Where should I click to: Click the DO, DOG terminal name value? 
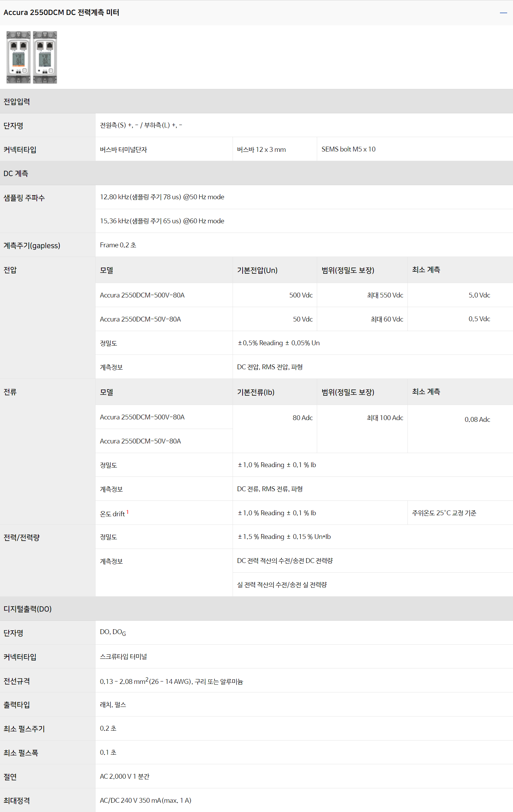pyautogui.click(x=113, y=632)
